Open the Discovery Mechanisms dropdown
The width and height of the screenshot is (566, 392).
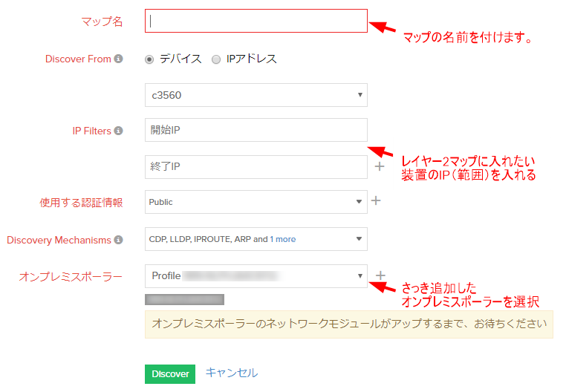[x=256, y=239]
